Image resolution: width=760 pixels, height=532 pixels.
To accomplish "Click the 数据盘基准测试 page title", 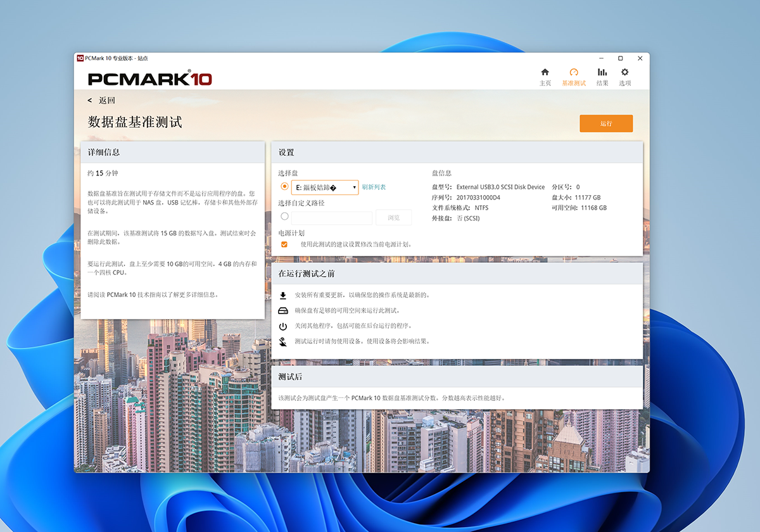I will pos(135,122).
